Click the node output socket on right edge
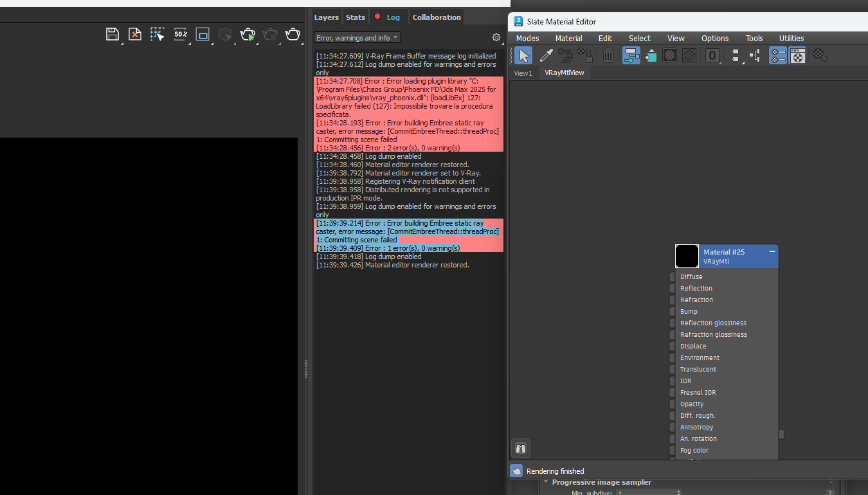868x495 pixels. click(x=781, y=434)
